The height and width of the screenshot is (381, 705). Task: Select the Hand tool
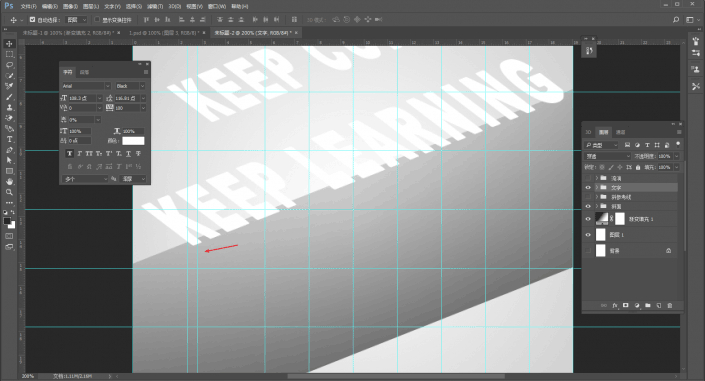[x=9, y=182]
